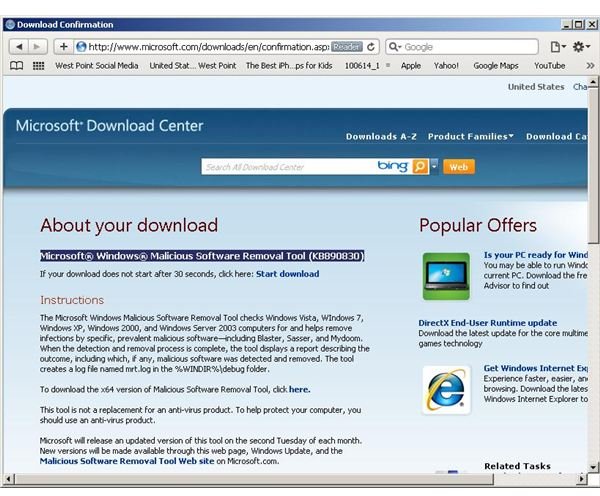
Task: Open Download Categories menu item
Action: (x=557, y=137)
